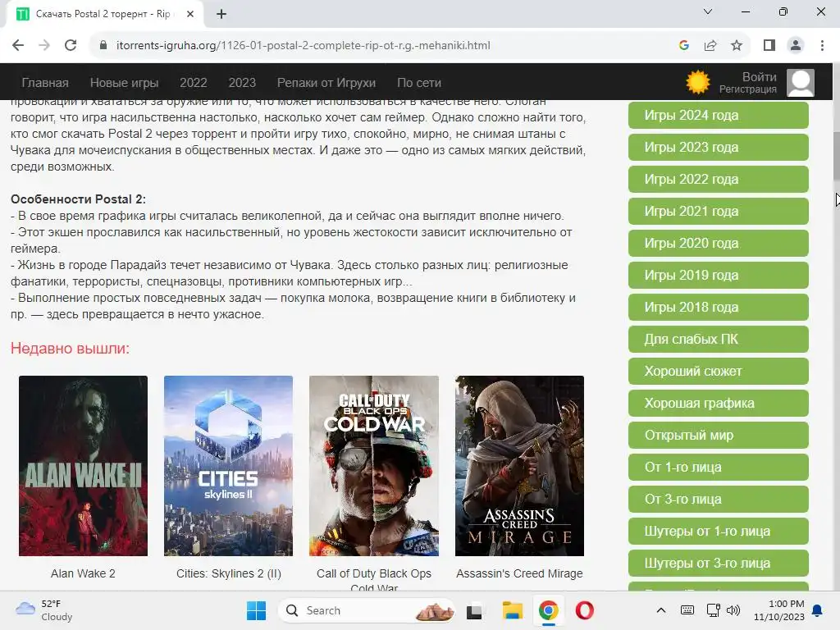Click the Alan Wake 2 title link

[83, 573]
